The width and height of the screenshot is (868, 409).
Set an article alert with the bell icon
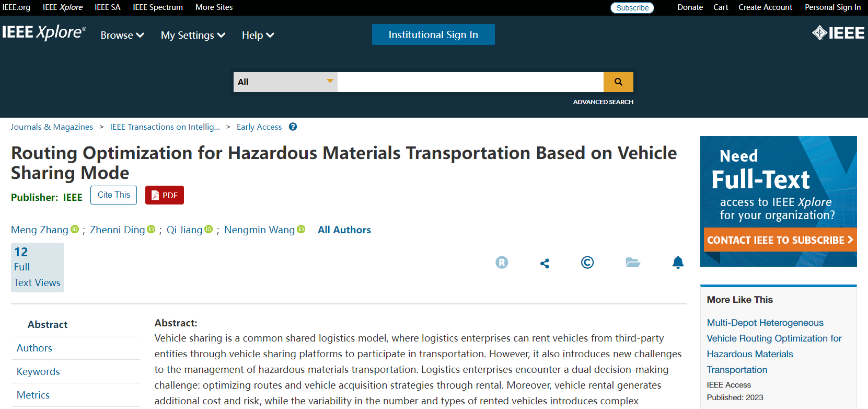pos(678,263)
